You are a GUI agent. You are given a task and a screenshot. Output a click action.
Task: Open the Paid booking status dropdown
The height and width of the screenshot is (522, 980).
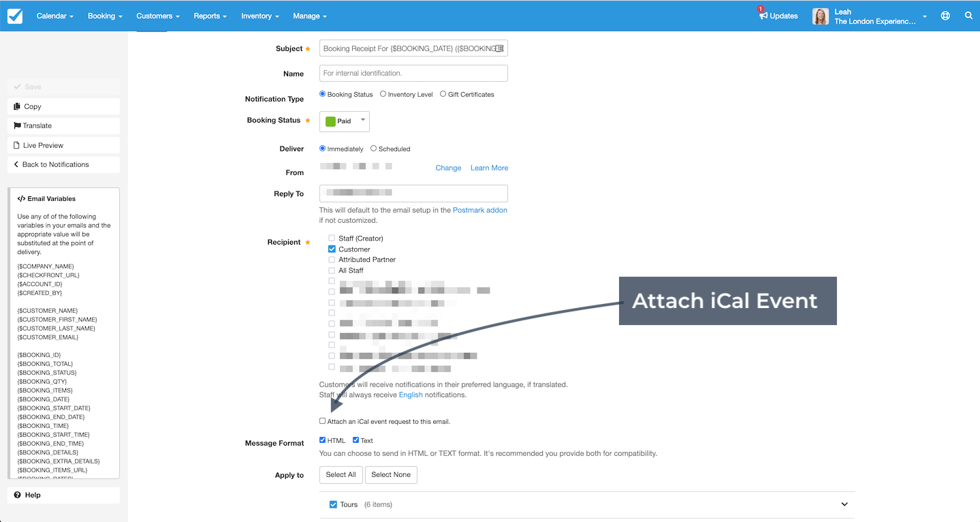[x=345, y=121]
